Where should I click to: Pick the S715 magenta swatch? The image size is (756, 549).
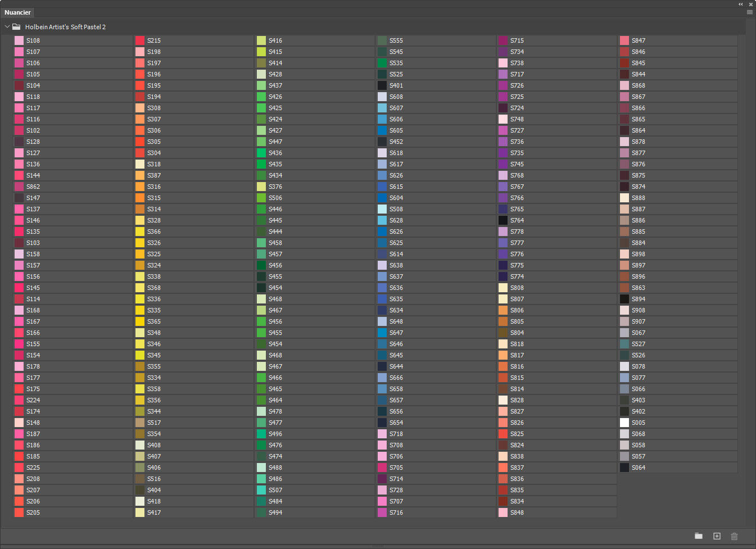coord(503,40)
